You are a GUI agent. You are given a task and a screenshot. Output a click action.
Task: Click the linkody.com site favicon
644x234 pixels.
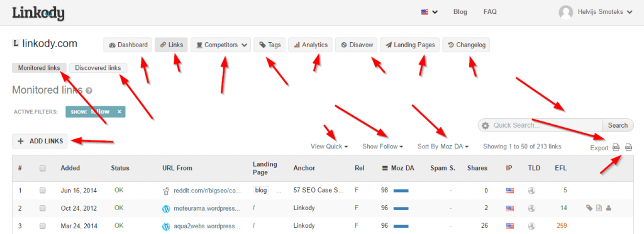coord(16,43)
